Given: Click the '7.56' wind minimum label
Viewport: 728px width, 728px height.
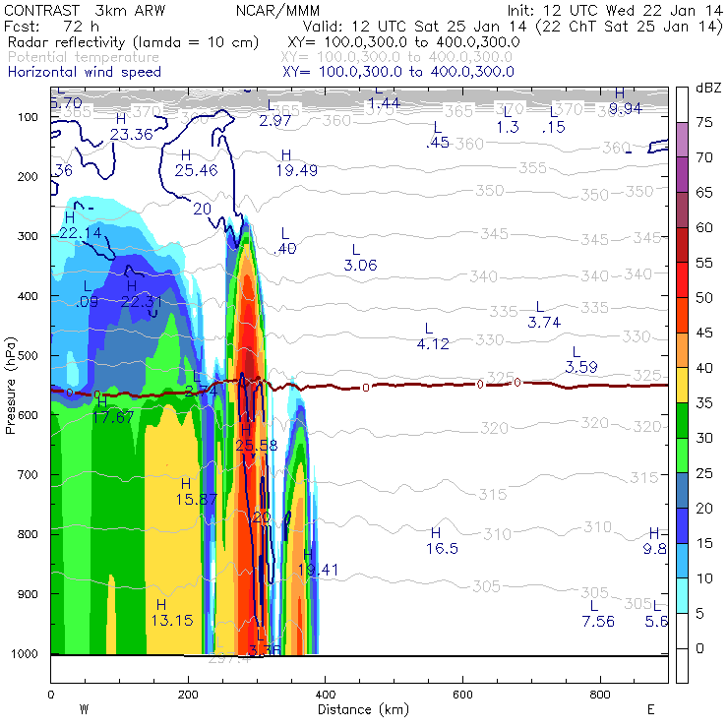Looking at the screenshot, I should (x=598, y=621).
